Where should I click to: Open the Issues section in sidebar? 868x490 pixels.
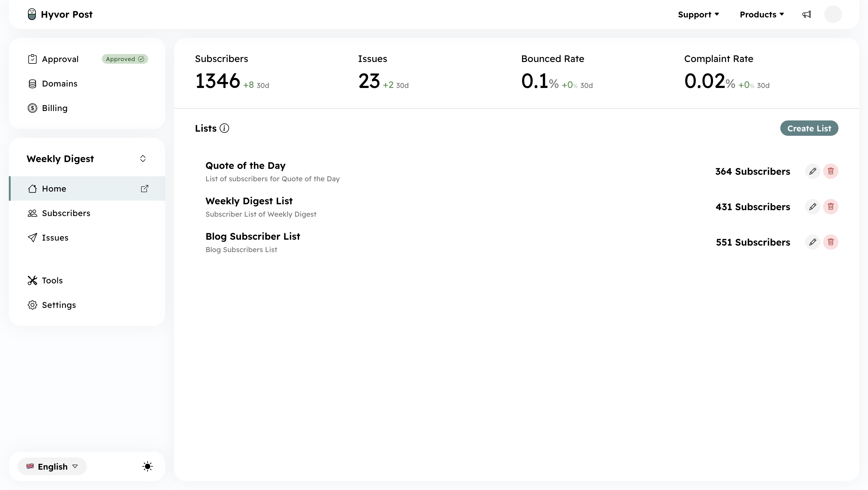55,238
